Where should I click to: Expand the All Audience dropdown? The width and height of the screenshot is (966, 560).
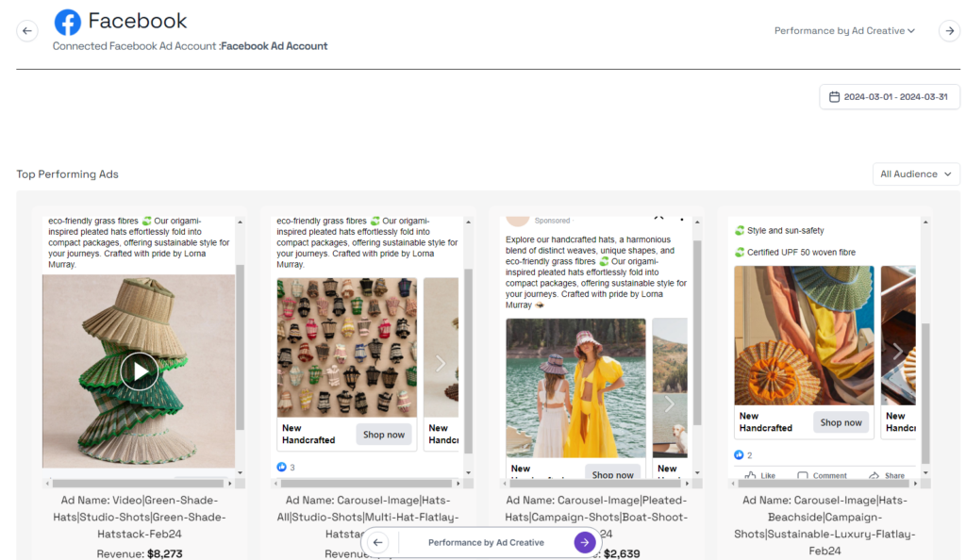[x=916, y=174]
